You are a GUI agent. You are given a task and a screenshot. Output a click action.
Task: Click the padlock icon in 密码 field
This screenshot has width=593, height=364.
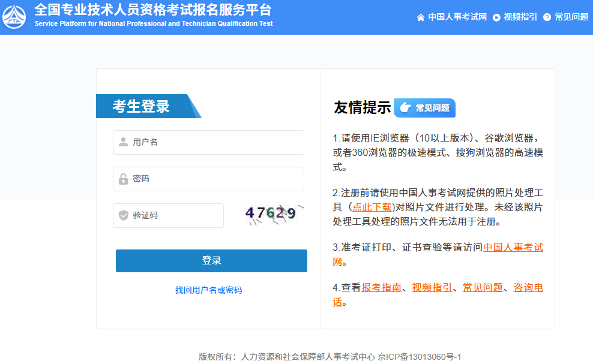123,179
